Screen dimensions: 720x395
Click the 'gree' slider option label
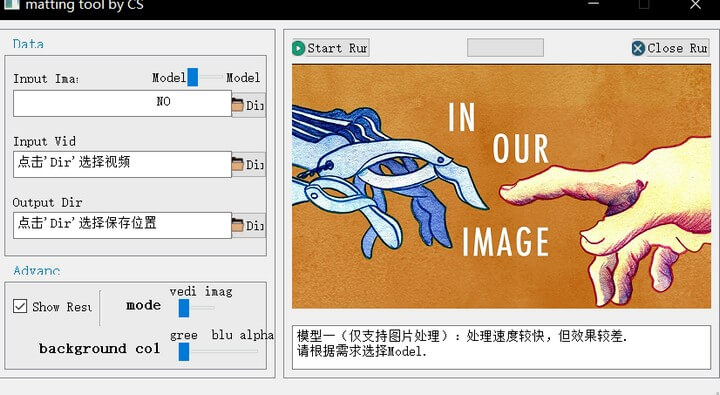tap(184, 336)
